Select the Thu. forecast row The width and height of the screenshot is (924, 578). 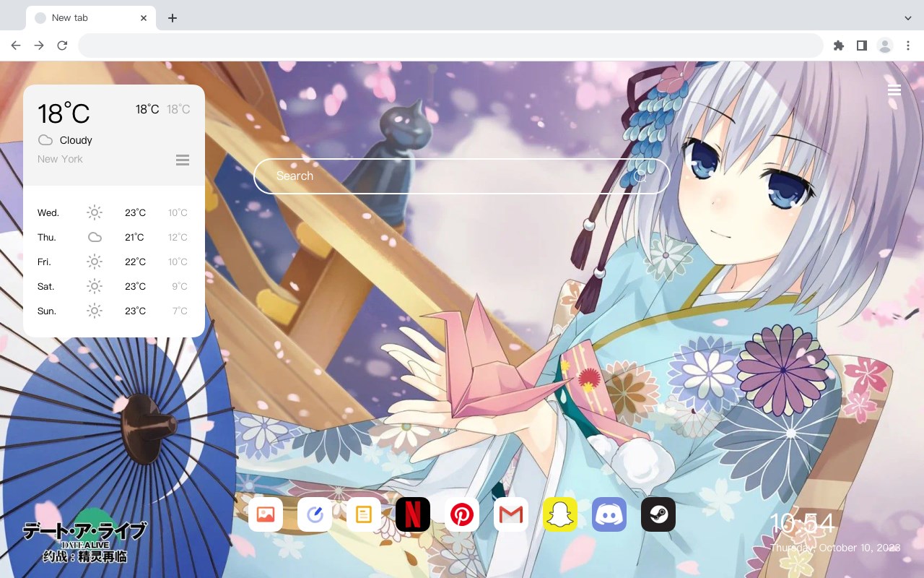coord(114,237)
